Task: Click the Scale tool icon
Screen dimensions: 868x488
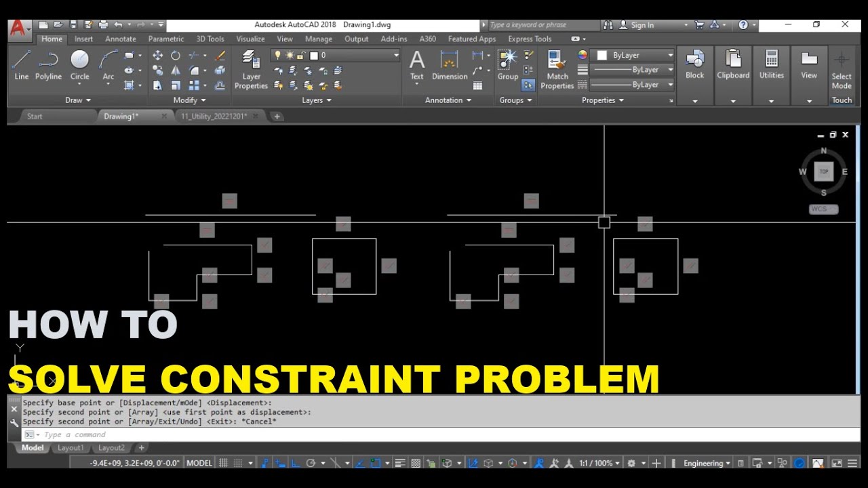Action: pos(176,85)
